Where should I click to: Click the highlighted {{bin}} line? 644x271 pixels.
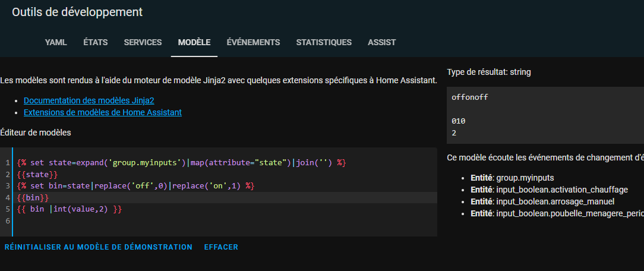pyautogui.click(x=33, y=197)
